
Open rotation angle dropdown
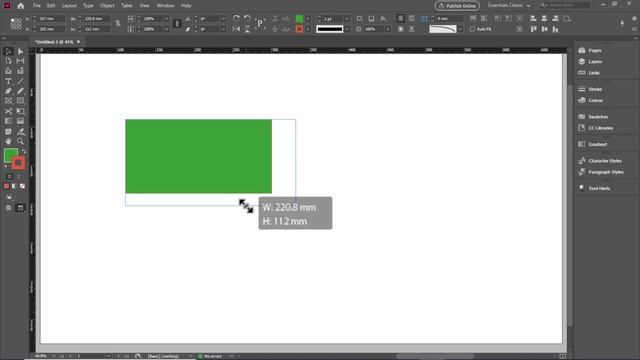tap(223, 19)
